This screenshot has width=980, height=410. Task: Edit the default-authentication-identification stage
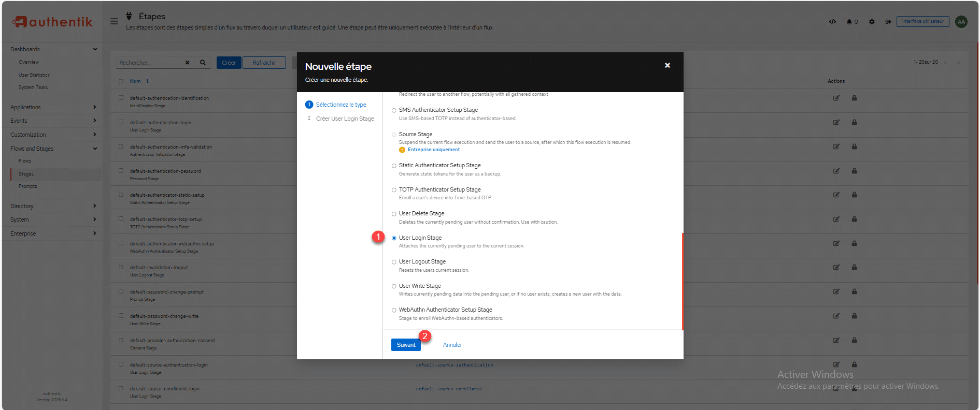coord(836,98)
